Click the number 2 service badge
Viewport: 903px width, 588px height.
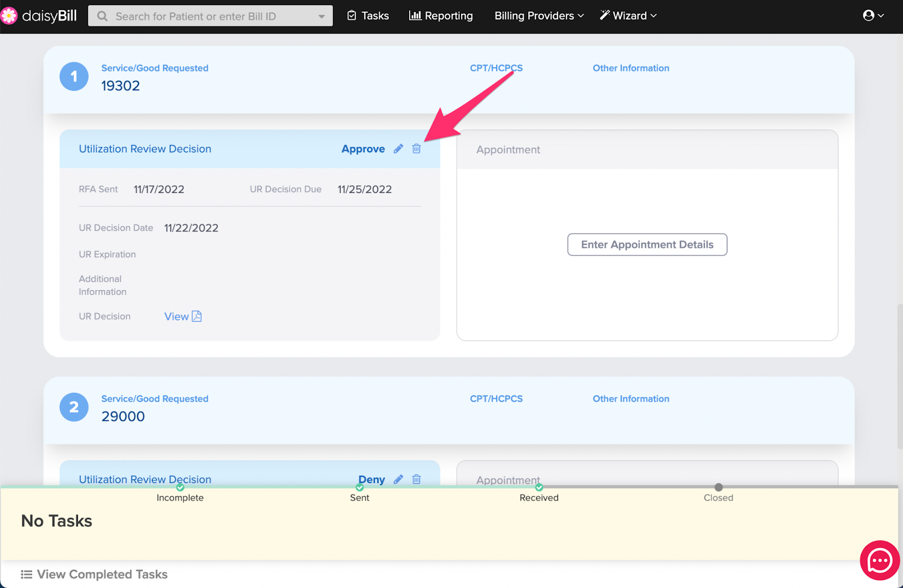(x=74, y=407)
